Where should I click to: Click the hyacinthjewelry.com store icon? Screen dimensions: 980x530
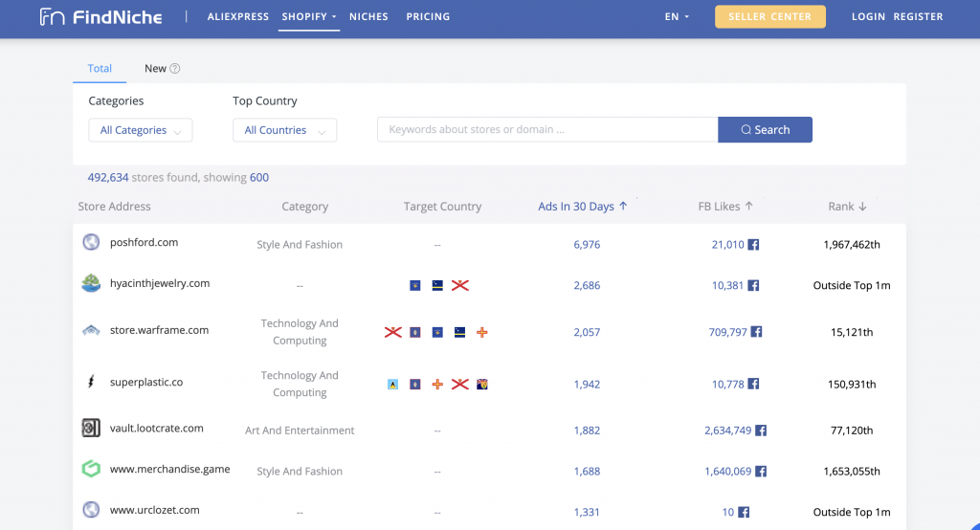91,283
